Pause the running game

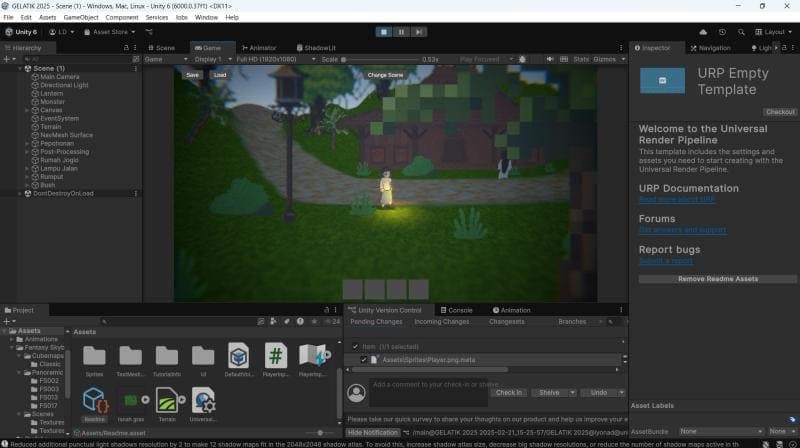point(401,32)
